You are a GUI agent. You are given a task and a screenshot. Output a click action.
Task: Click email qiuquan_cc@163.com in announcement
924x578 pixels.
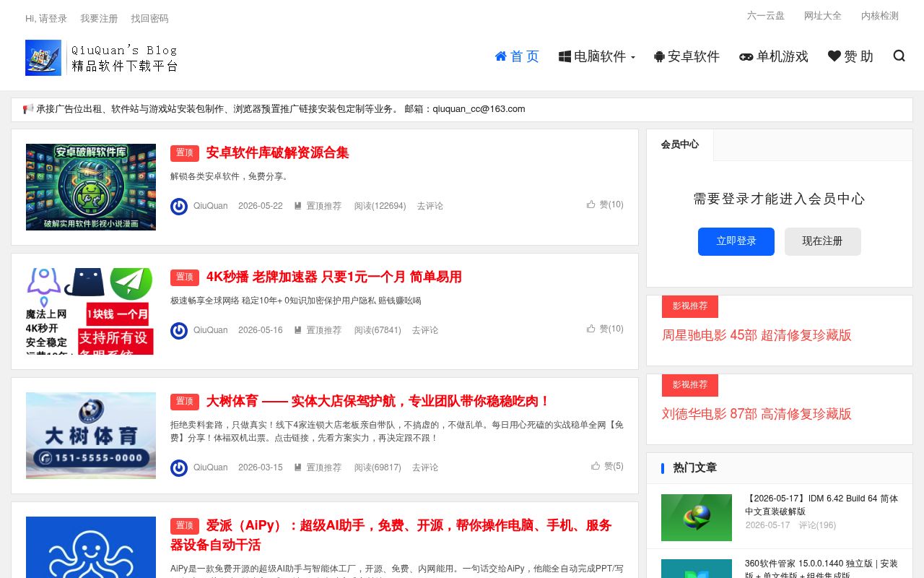point(479,109)
